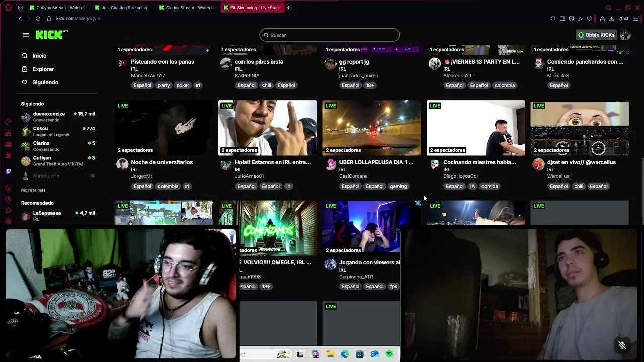Open the Opera workspaces icon beside tabs
Image resolution: width=644 pixels, height=362 pixels.
coord(20,8)
